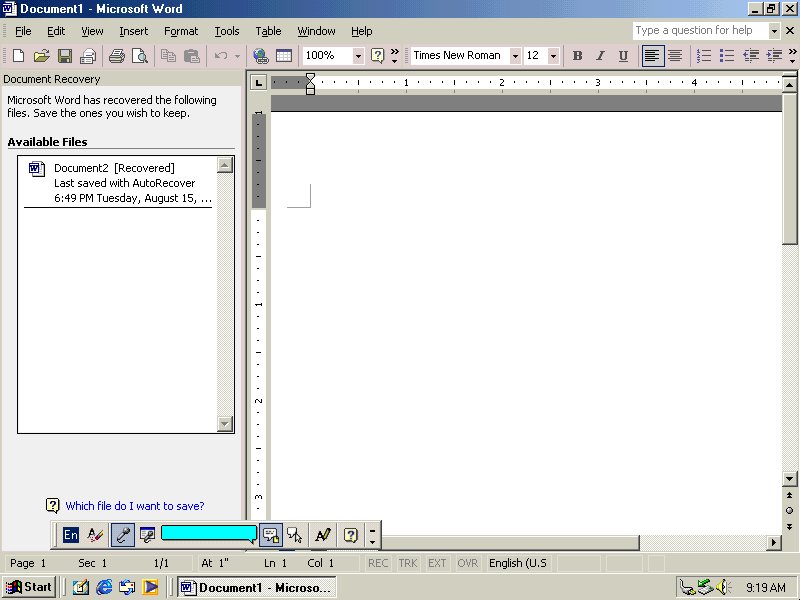800x600 pixels.
Task: Open the File menu
Action: click(23, 31)
